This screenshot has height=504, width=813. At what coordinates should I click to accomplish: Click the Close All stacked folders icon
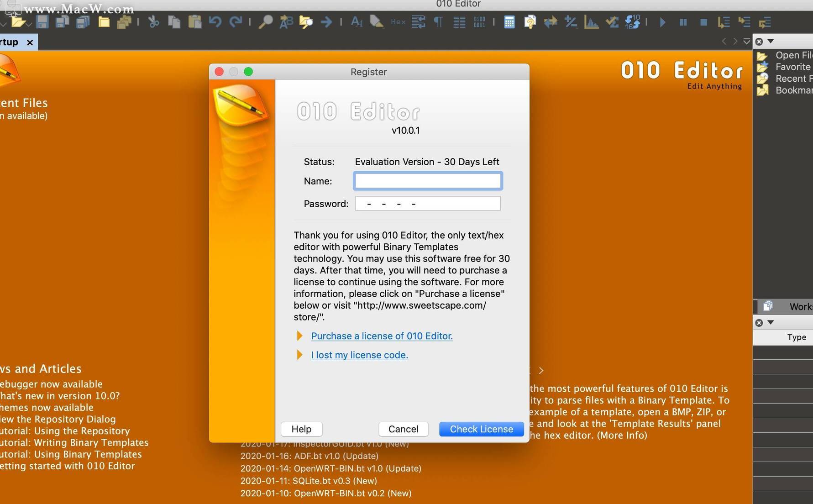click(124, 21)
